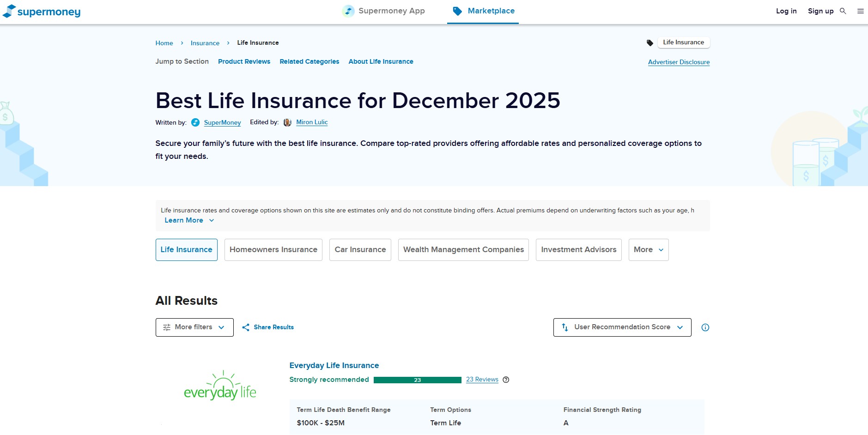This screenshot has width=868, height=435.
Task: Expand the More categories dropdown
Action: (x=649, y=250)
